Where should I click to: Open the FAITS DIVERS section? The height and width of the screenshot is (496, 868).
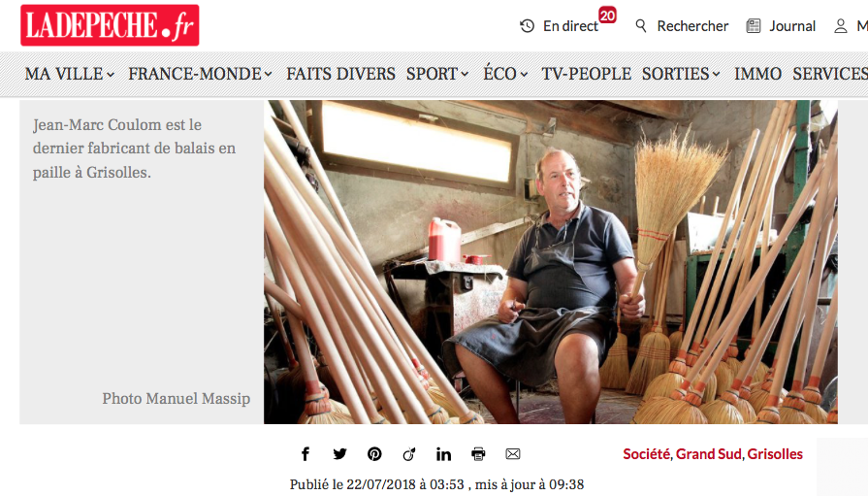click(340, 74)
